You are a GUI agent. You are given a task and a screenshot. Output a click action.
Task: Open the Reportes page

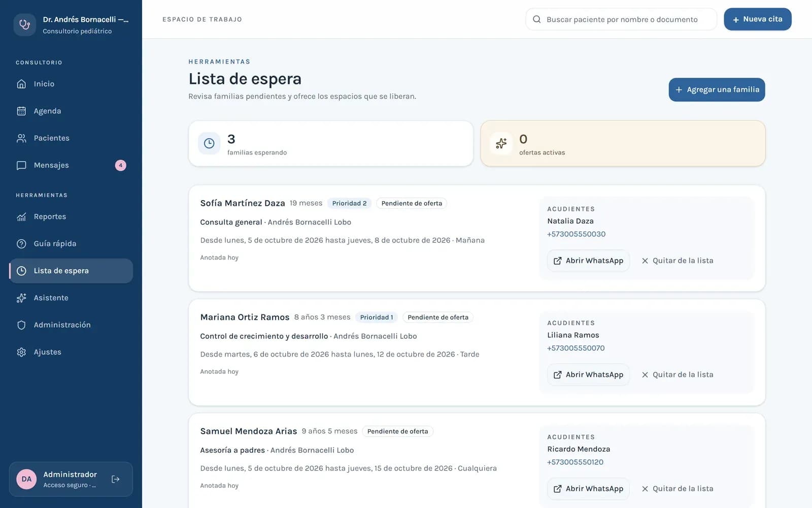tap(71, 216)
